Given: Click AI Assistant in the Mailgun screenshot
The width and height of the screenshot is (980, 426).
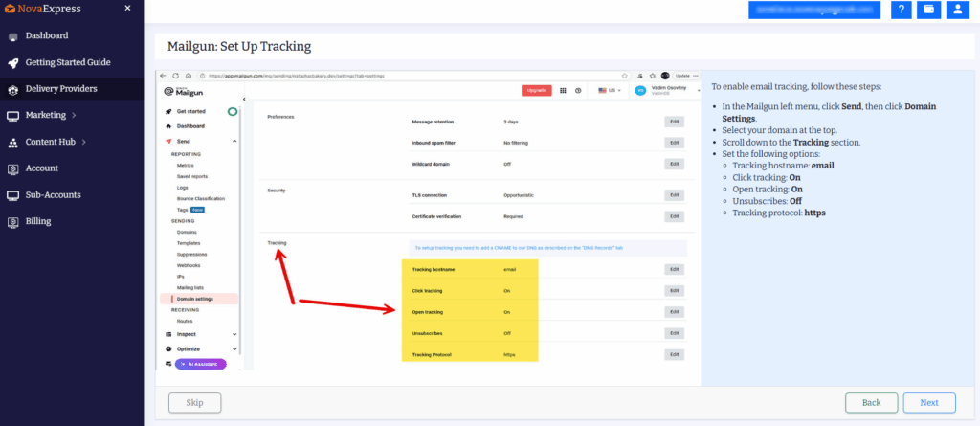Looking at the screenshot, I should (200, 364).
